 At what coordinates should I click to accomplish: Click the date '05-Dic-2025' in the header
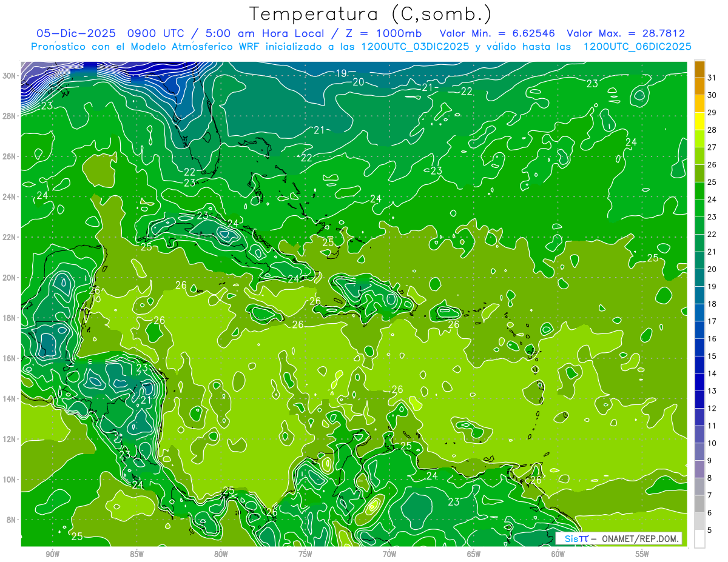click(76, 33)
